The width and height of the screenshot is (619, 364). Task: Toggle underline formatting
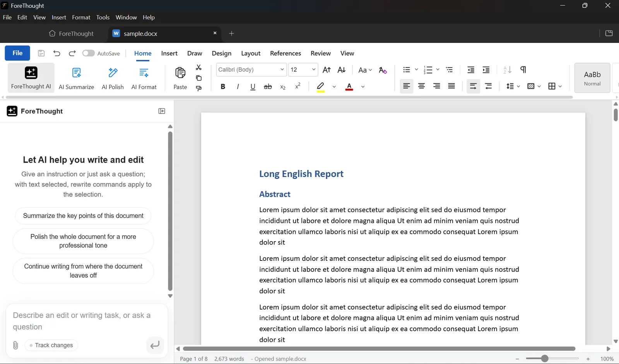[x=253, y=87]
